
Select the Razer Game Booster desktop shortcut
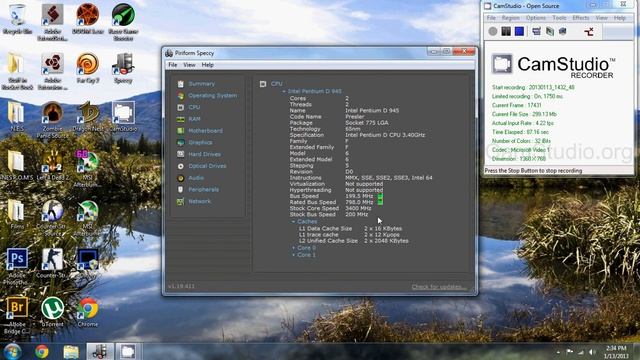click(x=123, y=21)
